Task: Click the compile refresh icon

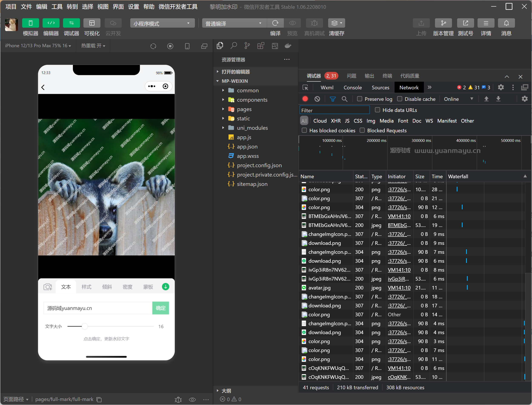Action: [275, 23]
